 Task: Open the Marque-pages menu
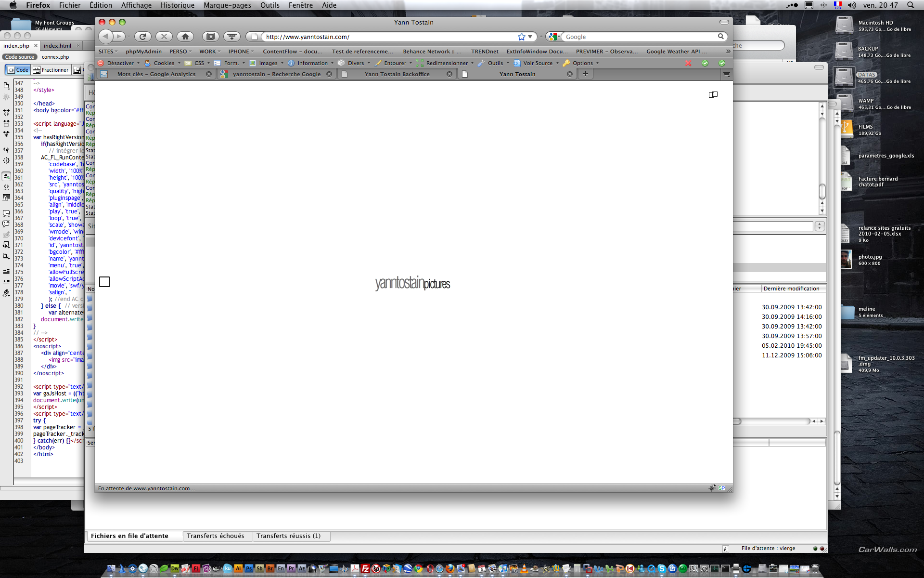[x=227, y=5]
